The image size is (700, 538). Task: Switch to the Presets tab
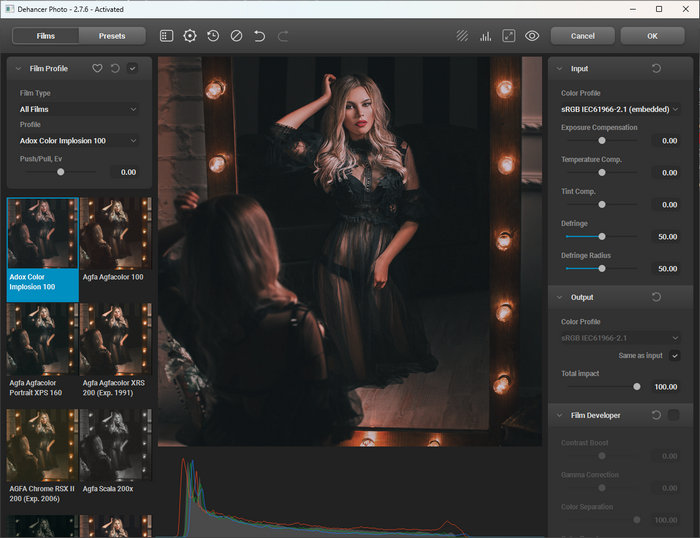(x=112, y=36)
